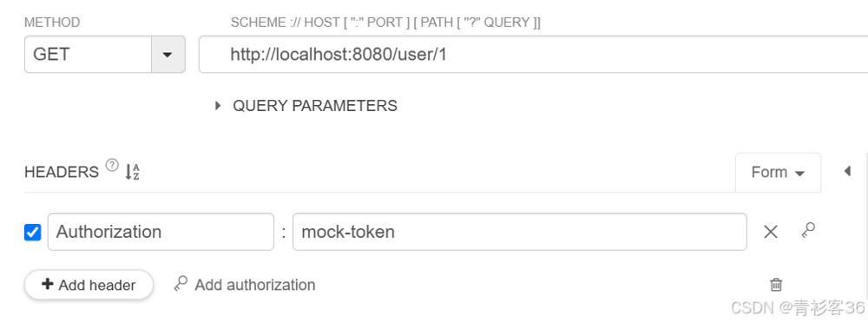Open the Form view mode dropdown
Viewport: 868px width, 323px height.
(778, 172)
